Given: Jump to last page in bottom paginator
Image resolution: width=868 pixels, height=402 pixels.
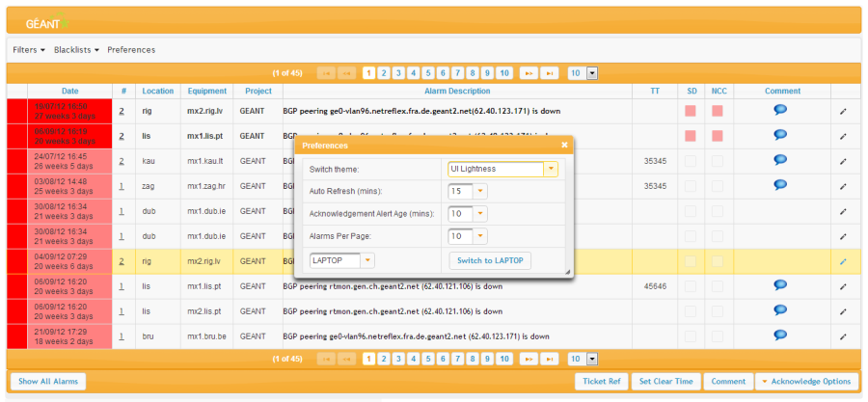Looking at the screenshot, I should 550,359.
